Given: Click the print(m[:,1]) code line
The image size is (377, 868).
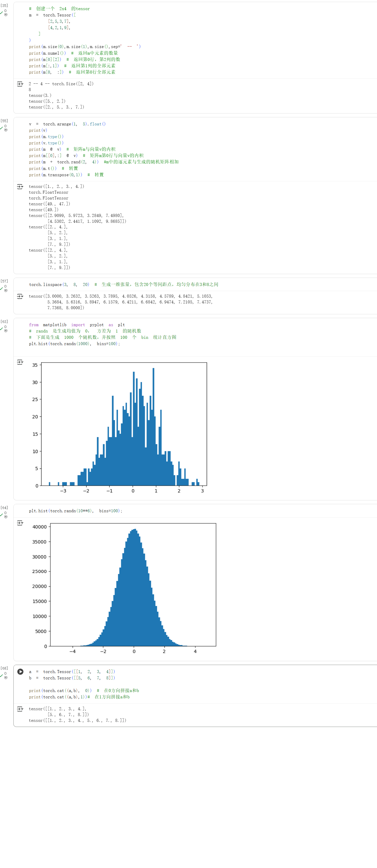Looking at the screenshot, I should [72, 66].
